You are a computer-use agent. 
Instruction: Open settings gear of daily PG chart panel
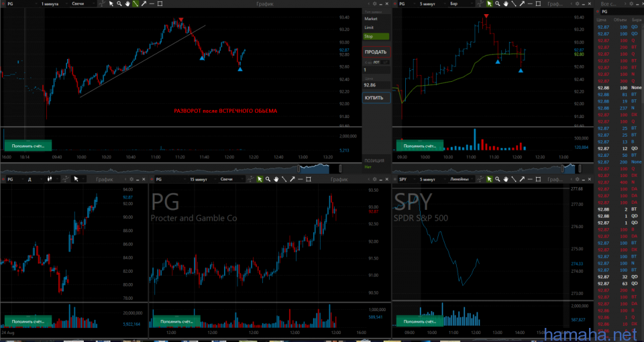click(x=131, y=179)
